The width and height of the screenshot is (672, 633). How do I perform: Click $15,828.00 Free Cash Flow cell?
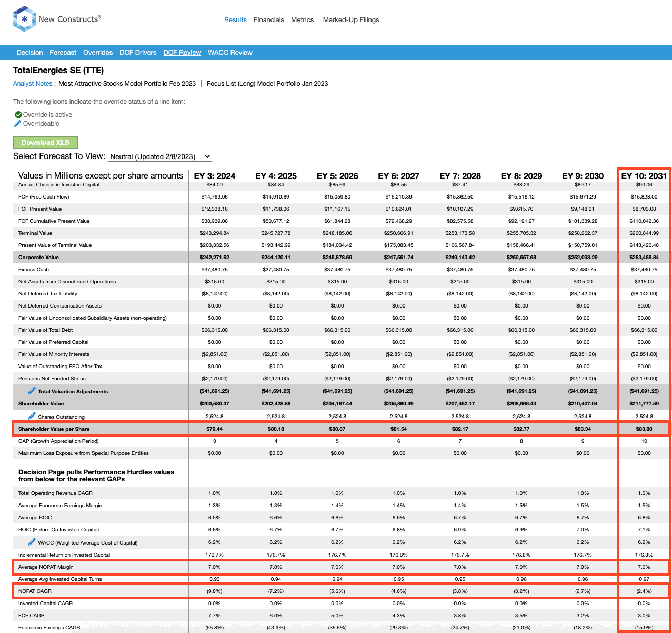pyautogui.click(x=644, y=197)
